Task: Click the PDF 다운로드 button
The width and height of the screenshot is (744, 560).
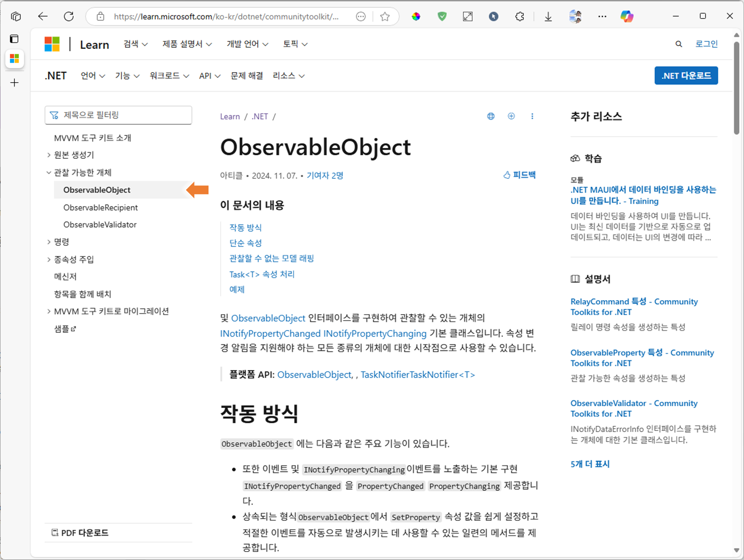Action: (x=80, y=533)
